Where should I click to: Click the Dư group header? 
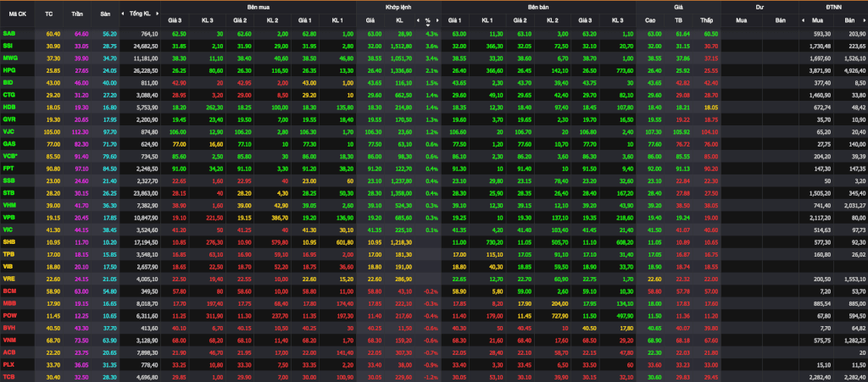point(759,7)
